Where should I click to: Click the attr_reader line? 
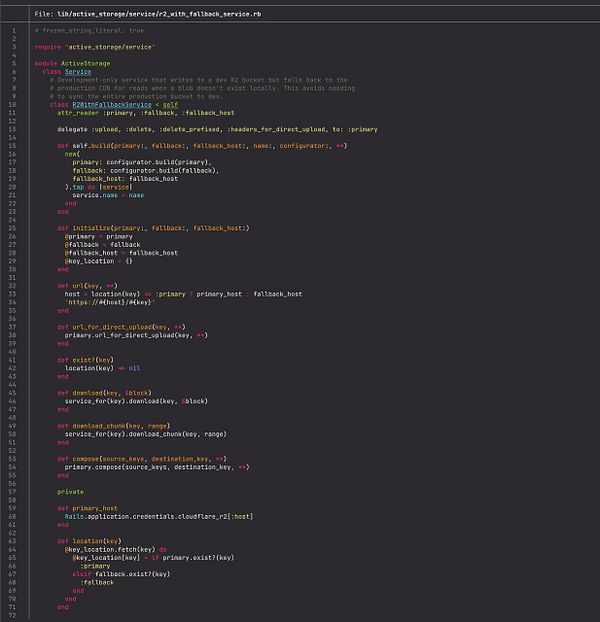coord(146,113)
